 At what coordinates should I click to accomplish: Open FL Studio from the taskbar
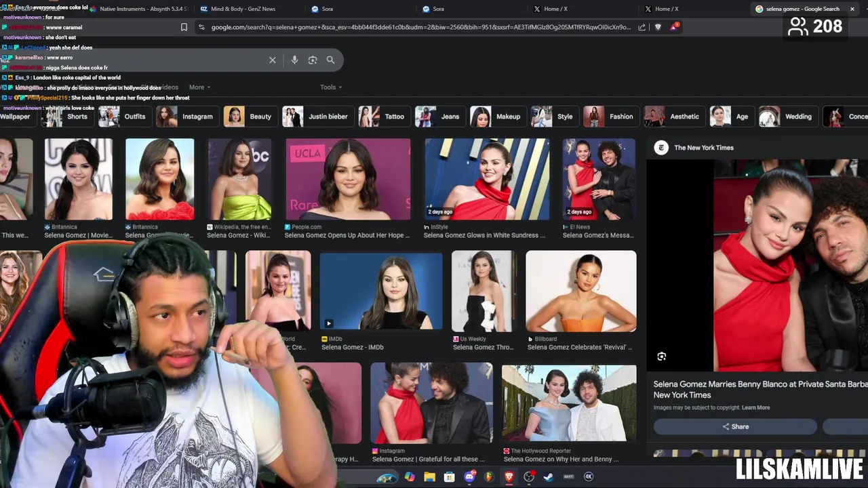(489, 477)
